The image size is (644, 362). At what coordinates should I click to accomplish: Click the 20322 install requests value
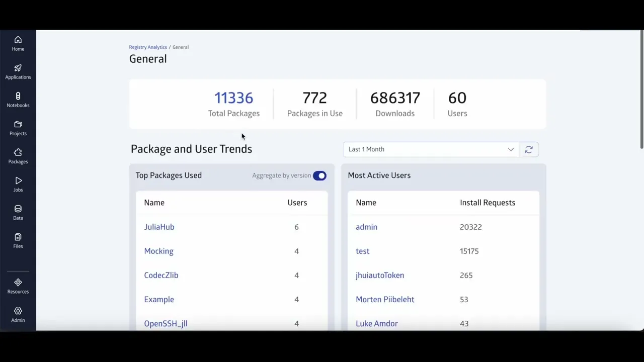coord(470,227)
